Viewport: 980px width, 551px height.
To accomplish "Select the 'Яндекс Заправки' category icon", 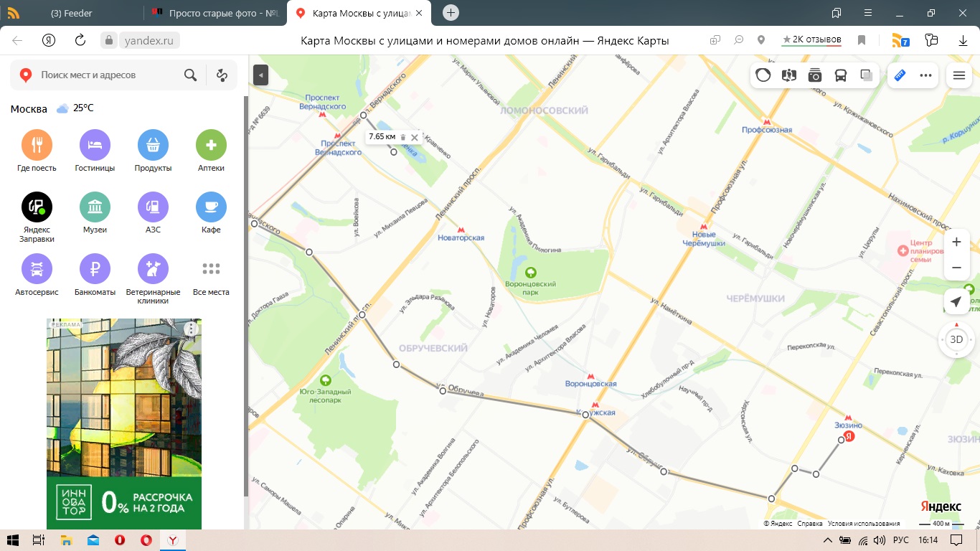I will (37, 207).
